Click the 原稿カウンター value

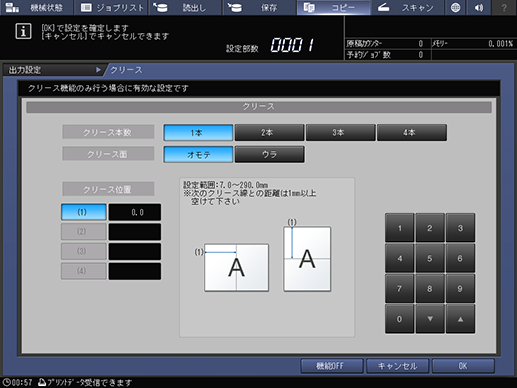[421, 44]
